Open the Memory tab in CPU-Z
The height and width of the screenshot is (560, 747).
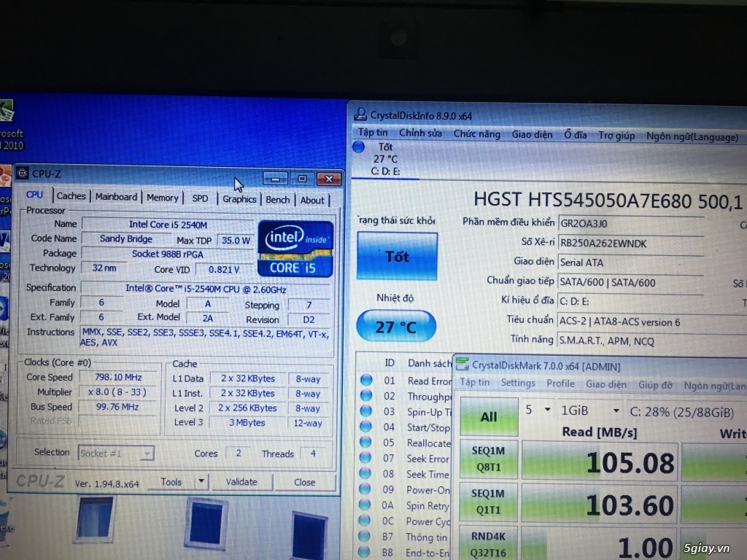(163, 198)
